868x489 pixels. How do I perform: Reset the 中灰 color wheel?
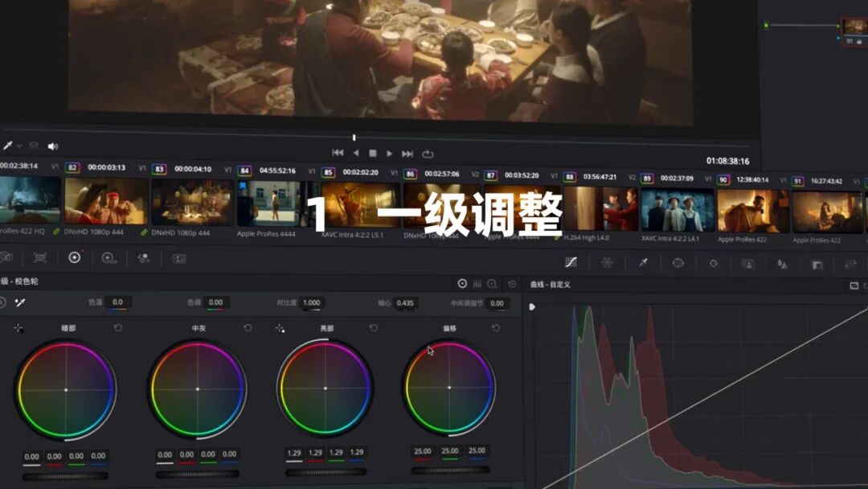[x=248, y=328]
